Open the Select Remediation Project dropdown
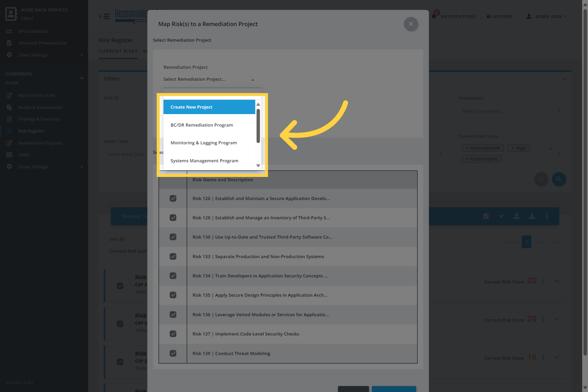 click(212, 79)
